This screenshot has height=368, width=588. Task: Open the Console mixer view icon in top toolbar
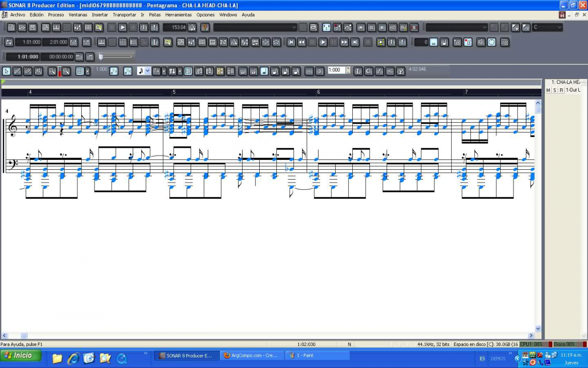tap(77, 27)
